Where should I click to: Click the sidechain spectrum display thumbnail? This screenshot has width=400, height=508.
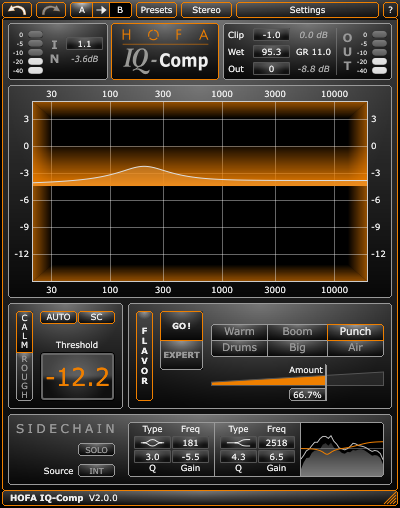(342, 449)
